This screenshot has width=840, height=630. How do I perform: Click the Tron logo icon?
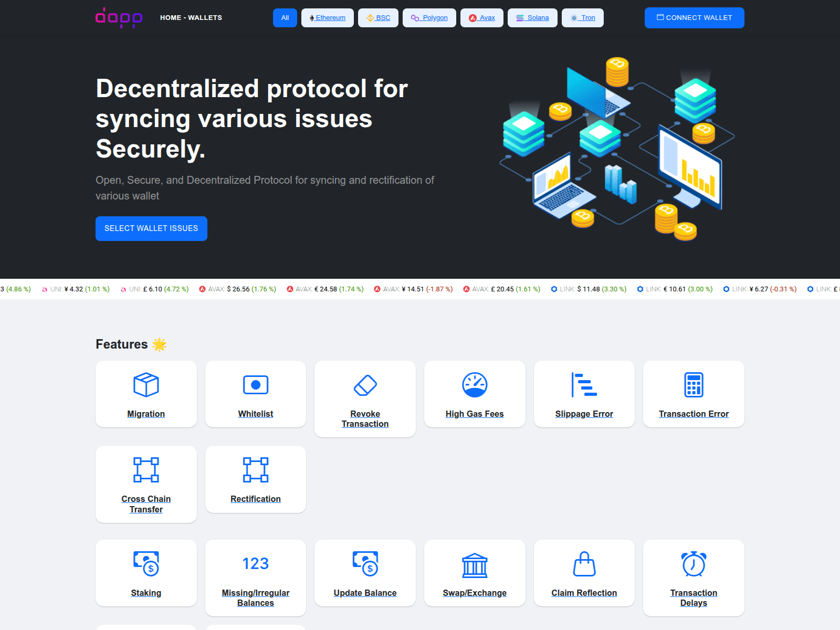(574, 18)
